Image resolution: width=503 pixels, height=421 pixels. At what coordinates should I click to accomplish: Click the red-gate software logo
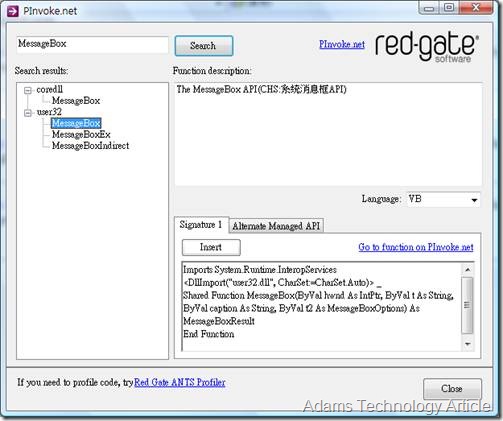[427, 47]
